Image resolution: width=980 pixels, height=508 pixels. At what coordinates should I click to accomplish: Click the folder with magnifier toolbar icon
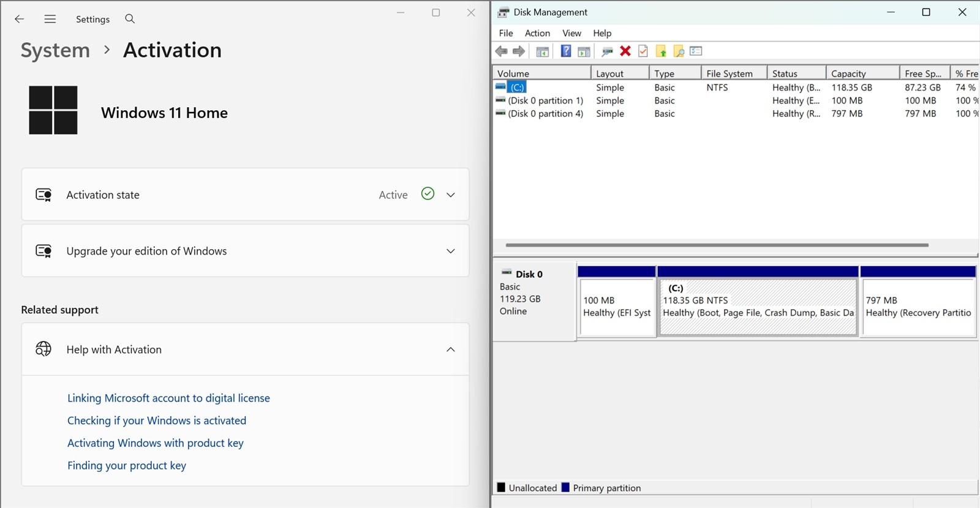[679, 51]
